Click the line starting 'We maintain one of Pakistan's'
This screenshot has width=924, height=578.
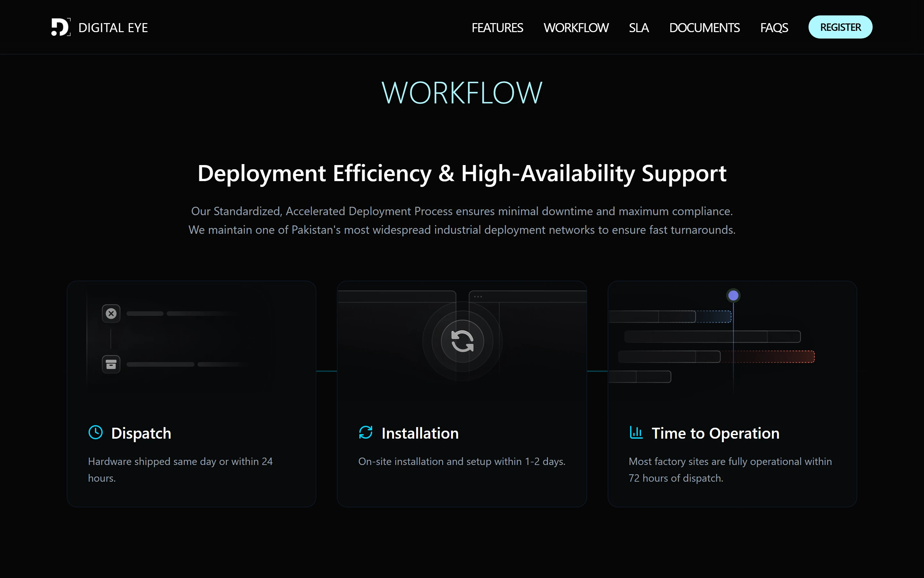click(x=462, y=230)
